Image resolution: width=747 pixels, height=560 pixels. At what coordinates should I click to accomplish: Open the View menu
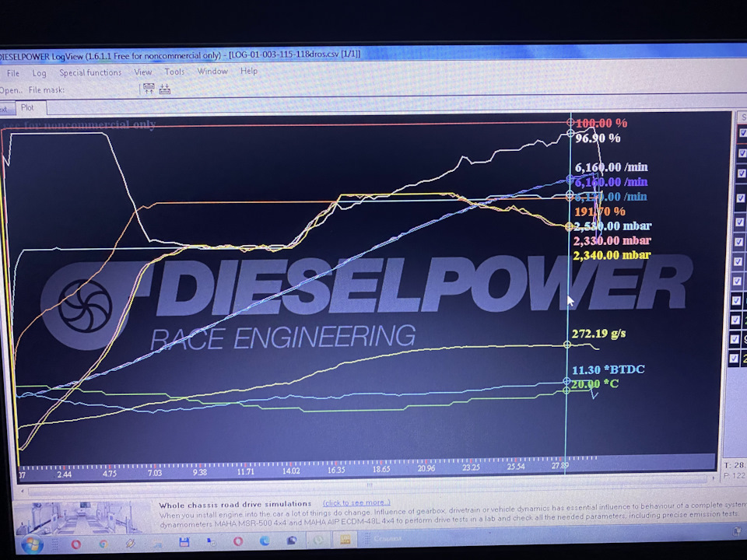[x=143, y=72]
